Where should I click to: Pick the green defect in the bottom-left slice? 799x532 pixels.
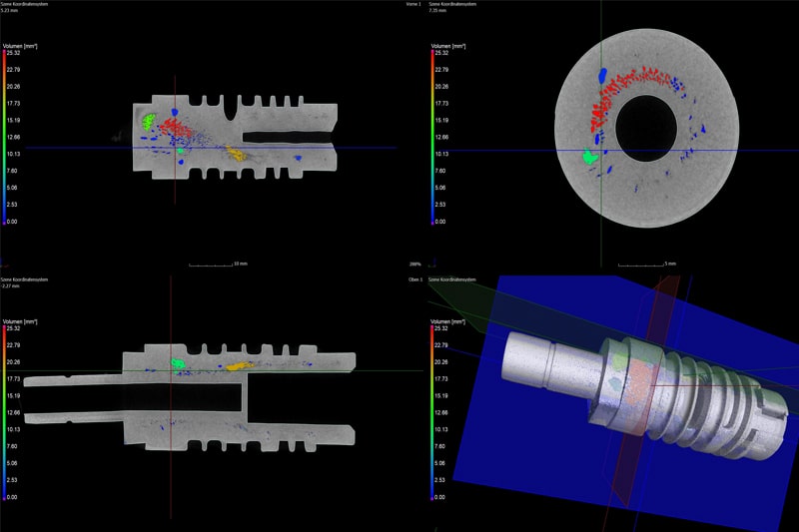pos(180,364)
